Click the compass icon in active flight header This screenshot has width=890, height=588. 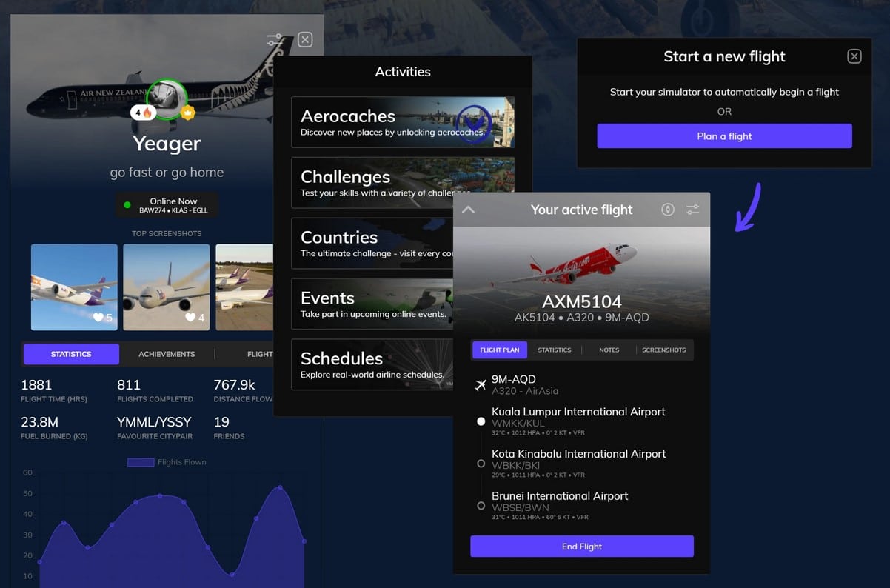click(668, 210)
